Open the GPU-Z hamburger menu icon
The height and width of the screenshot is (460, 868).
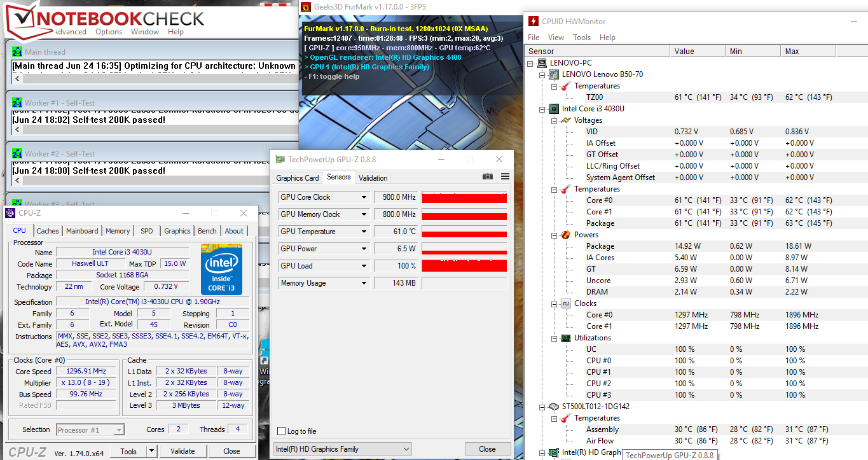[x=505, y=177]
